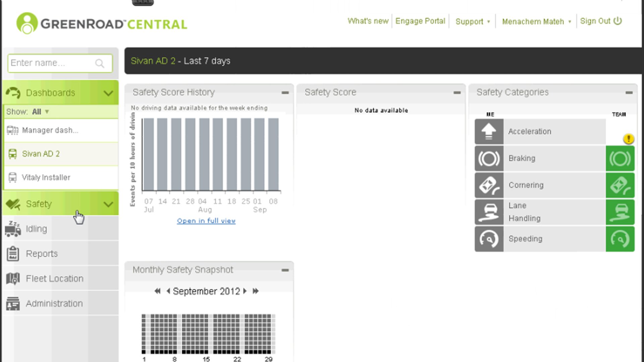Click the search magnifier icon
This screenshot has height=362, width=644.
click(100, 63)
